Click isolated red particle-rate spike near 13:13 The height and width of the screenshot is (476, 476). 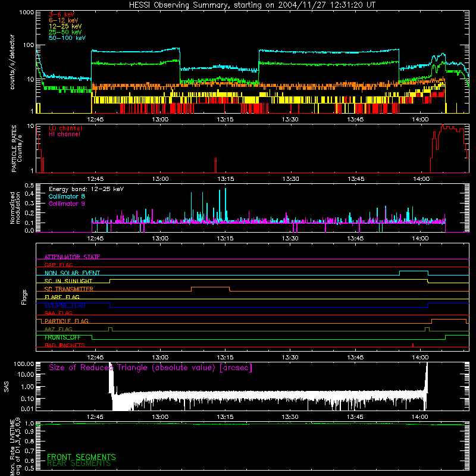click(x=215, y=165)
